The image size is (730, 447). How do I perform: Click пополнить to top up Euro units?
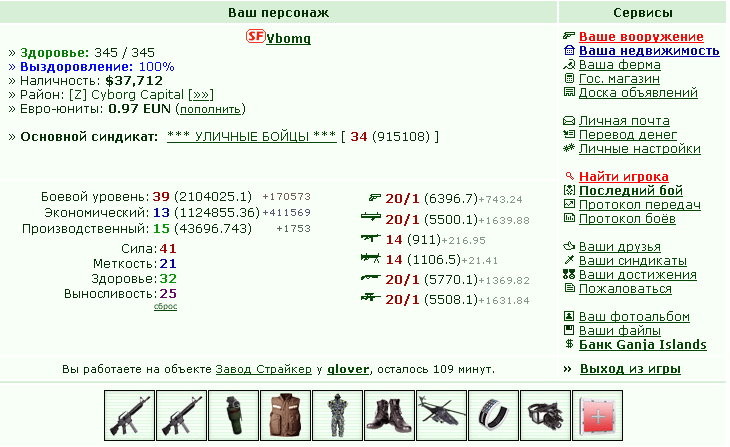(210, 109)
